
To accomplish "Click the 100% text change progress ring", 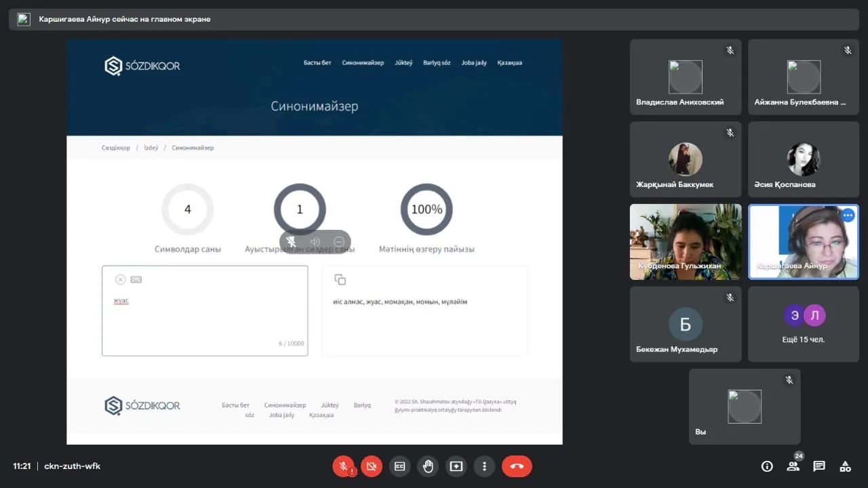I will (x=427, y=209).
